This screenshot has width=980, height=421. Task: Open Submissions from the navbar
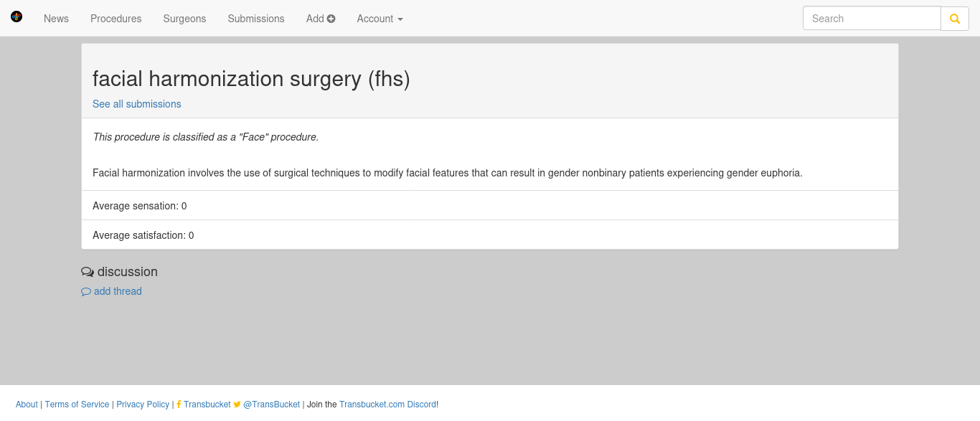256,19
